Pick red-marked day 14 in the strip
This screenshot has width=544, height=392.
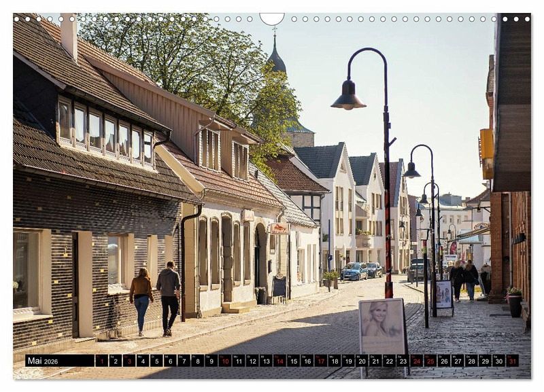coord(280,361)
